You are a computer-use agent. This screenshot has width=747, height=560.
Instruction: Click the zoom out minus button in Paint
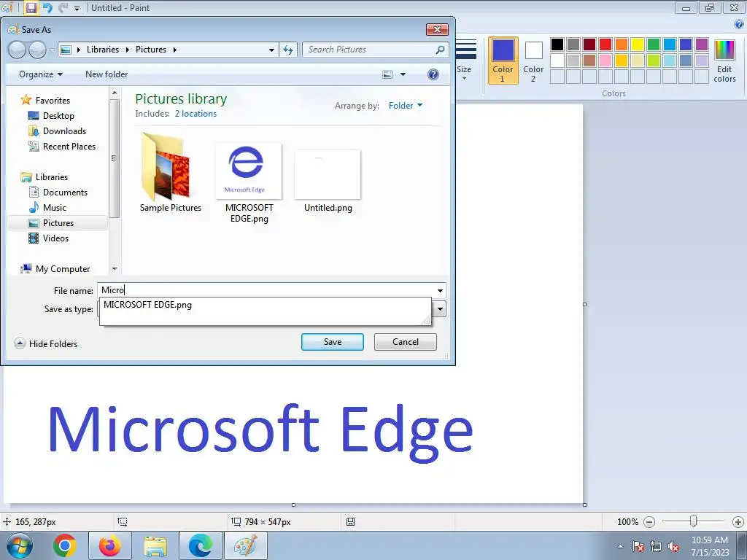pos(649,522)
